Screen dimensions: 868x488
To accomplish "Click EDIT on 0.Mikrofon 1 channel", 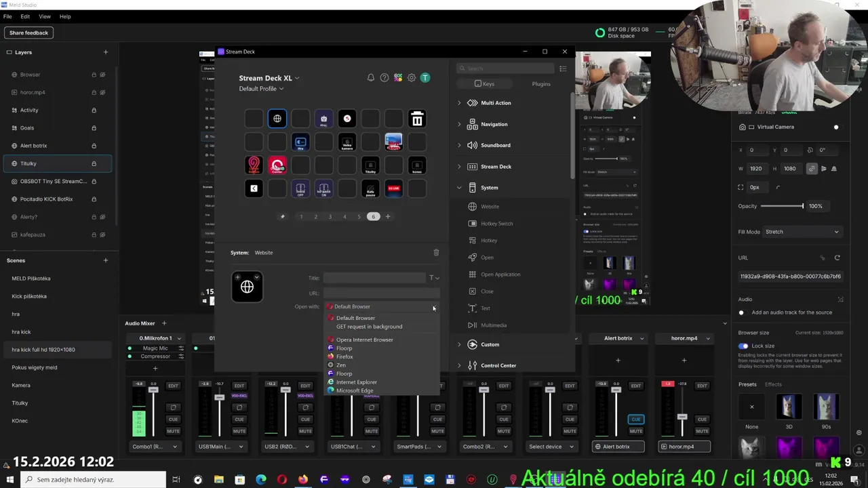I will [x=174, y=386].
